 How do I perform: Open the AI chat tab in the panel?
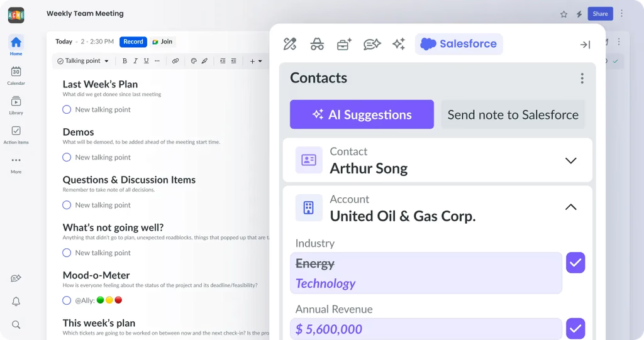point(372,44)
